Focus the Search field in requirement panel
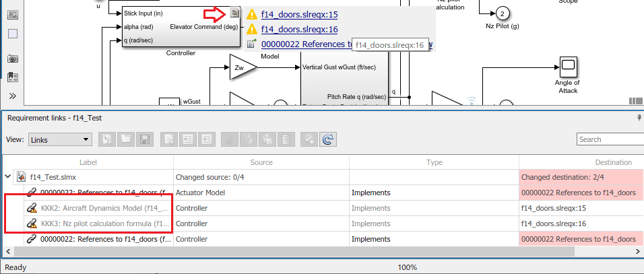The image size is (644, 274). (x=610, y=139)
